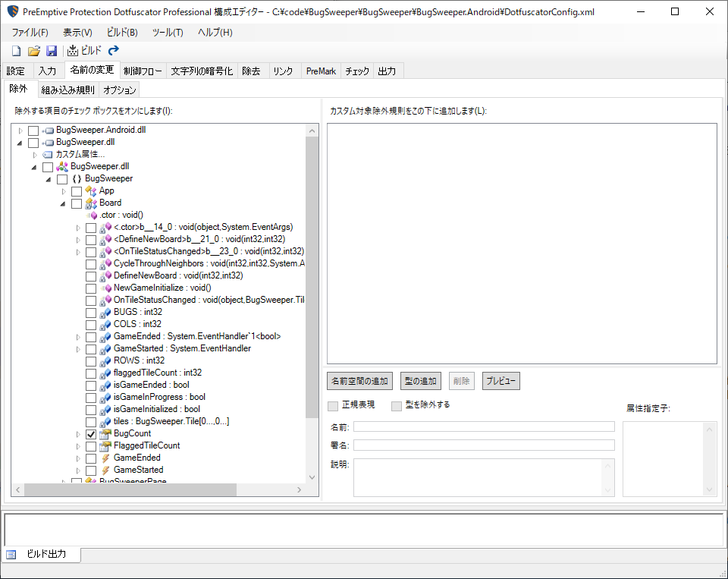The width and height of the screenshot is (728, 579).
Task: Check the COLS : int32 checkbox
Action: 91,325
